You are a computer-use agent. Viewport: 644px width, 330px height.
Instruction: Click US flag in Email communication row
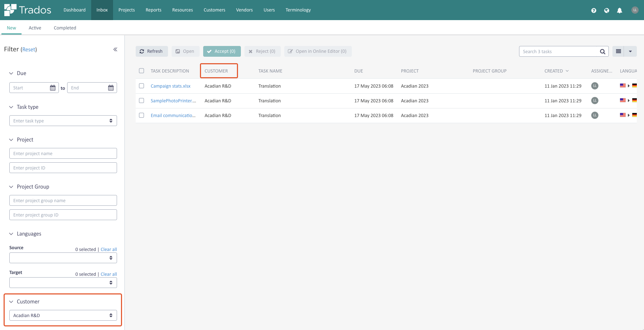[623, 115]
